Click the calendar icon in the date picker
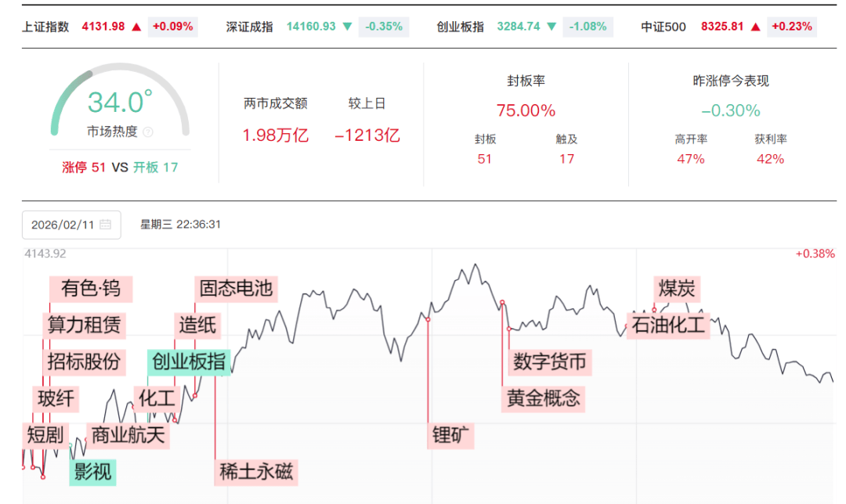The height and width of the screenshot is (504, 846). point(106,225)
